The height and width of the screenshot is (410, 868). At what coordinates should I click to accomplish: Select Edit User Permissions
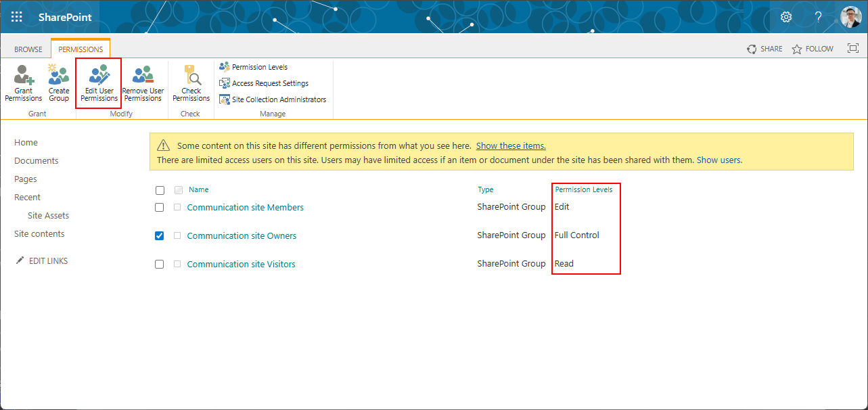pyautogui.click(x=98, y=83)
